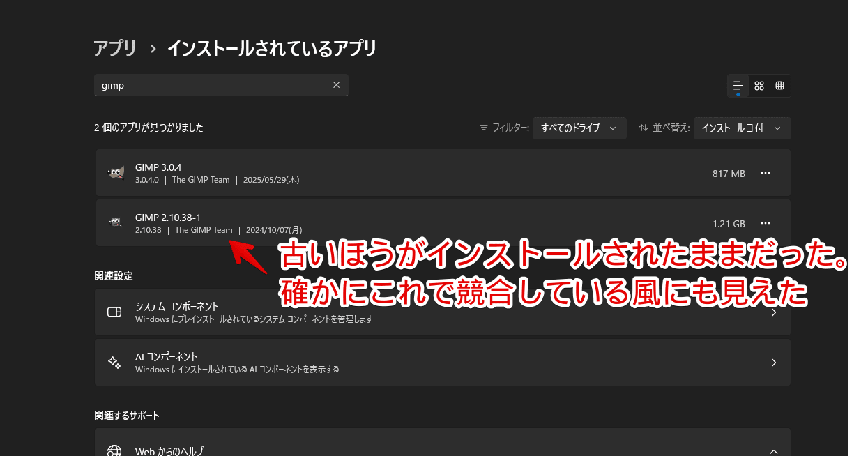The image size is (868, 456).
Task: Click the GIMP 3.0.4 app icon
Action: click(116, 173)
